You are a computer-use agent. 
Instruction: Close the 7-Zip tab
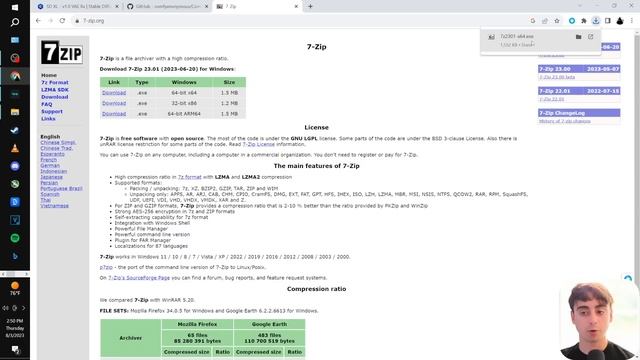tap(296, 7)
